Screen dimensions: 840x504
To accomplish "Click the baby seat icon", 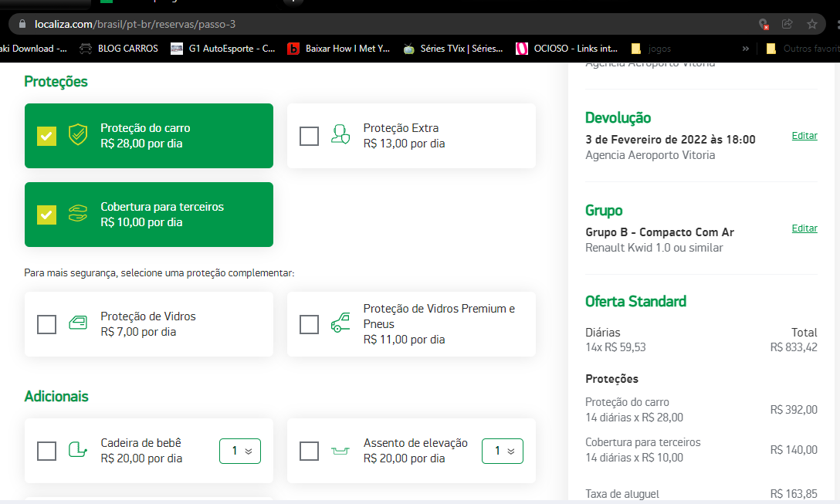I will pyautogui.click(x=78, y=449).
